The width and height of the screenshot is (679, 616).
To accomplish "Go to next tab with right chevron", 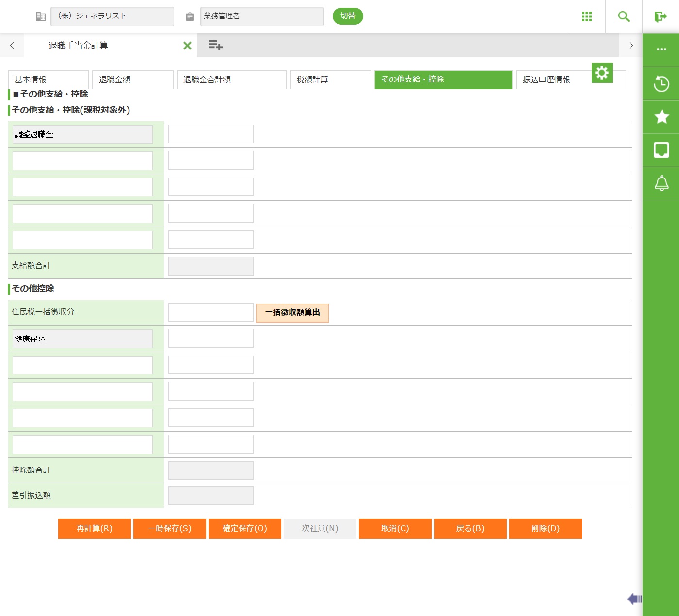I will pyautogui.click(x=630, y=46).
